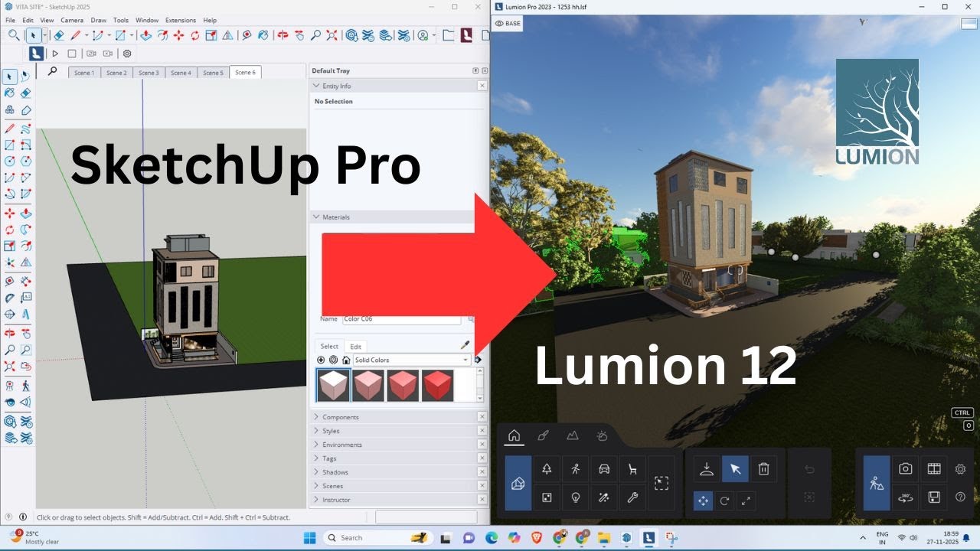Activate Lumion select arrow mode
Viewport: 980px width, 551px height.
pyautogui.click(x=735, y=469)
